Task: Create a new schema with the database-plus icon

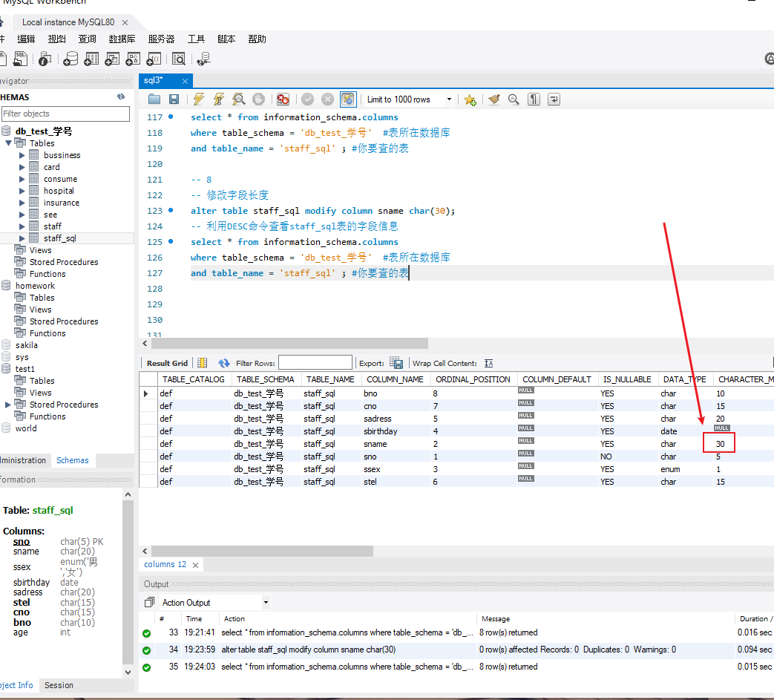Action: tap(71, 59)
